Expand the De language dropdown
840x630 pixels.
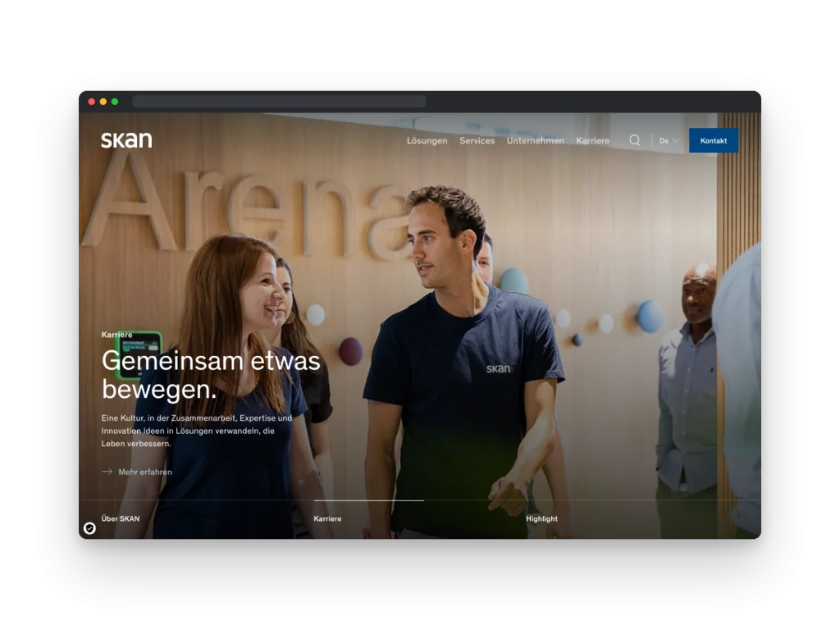tap(669, 141)
